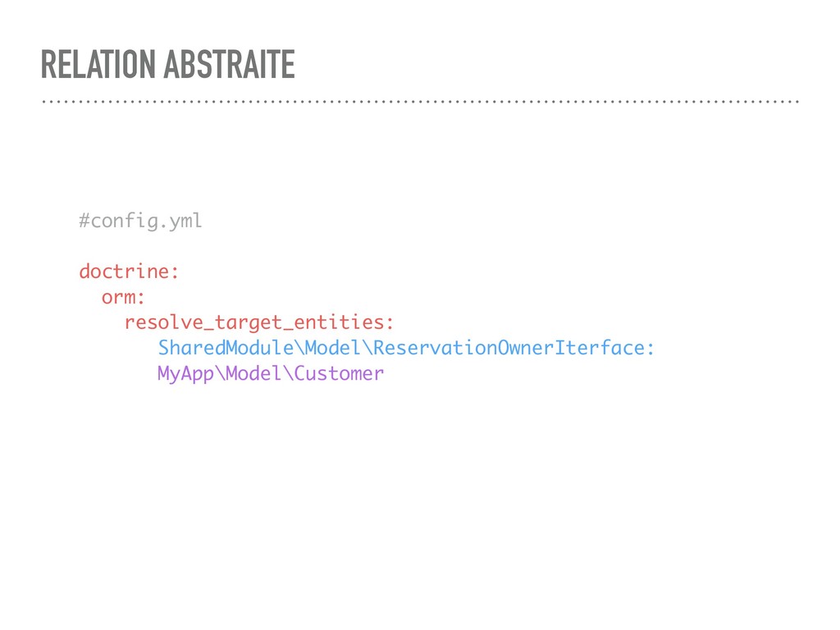Screen dimensions: 840x630
Task: Click the dotted divider line under the title
Action: coord(421,101)
